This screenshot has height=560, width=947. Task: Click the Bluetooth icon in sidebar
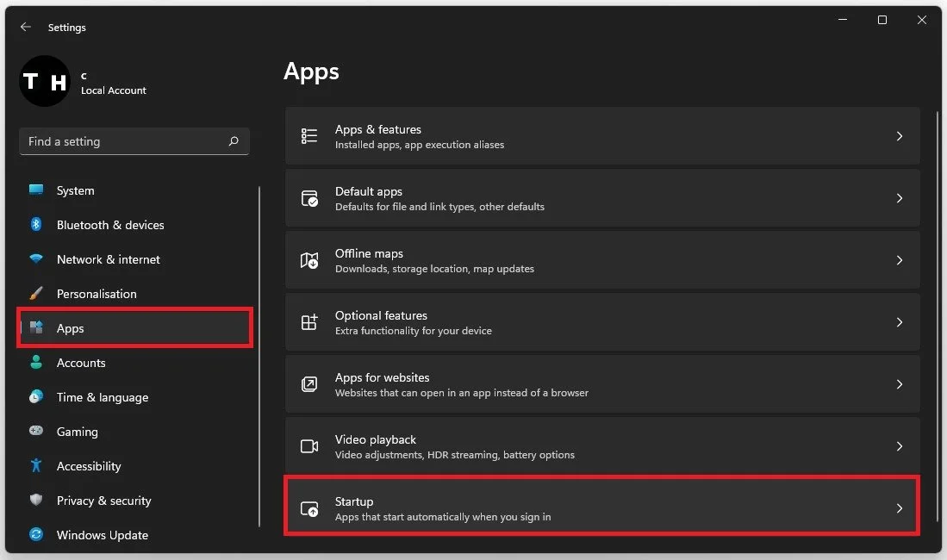coord(36,224)
